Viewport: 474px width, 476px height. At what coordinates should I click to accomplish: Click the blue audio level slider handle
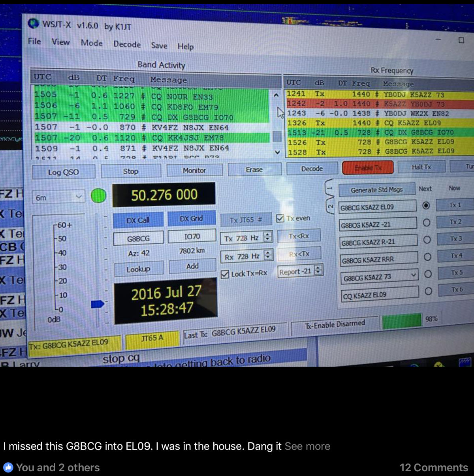pos(98,304)
